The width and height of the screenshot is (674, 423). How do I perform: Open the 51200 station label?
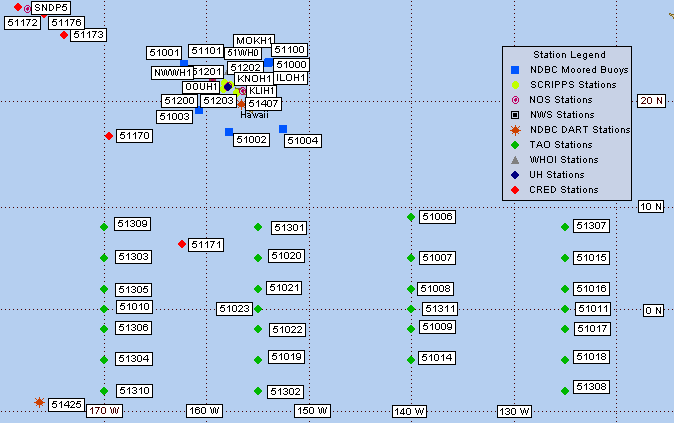(x=179, y=101)
